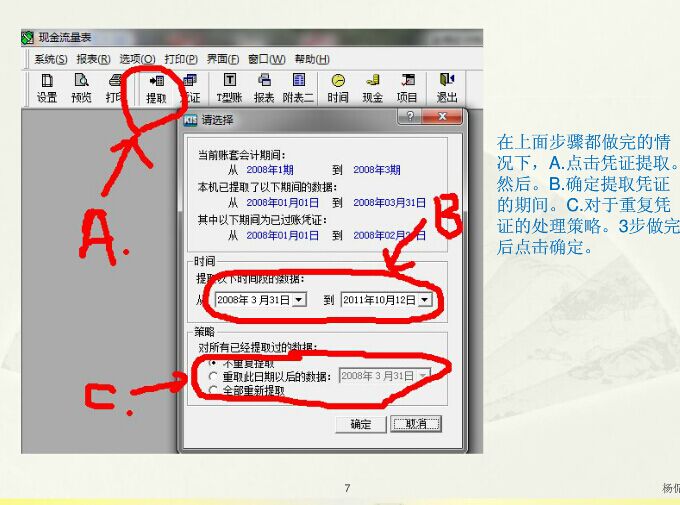Click the label 其中以下期间为已过账凭证:

[262, 220]
